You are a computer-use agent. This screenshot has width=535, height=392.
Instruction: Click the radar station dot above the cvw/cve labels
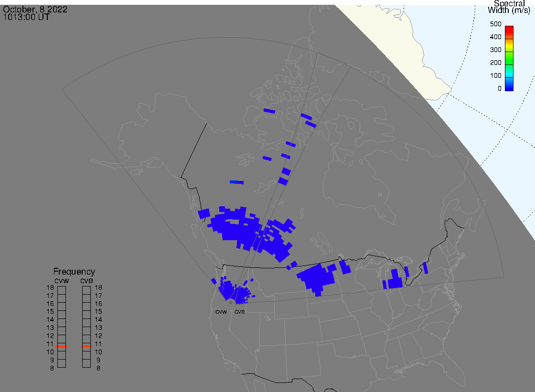click(x=231, y=303)
